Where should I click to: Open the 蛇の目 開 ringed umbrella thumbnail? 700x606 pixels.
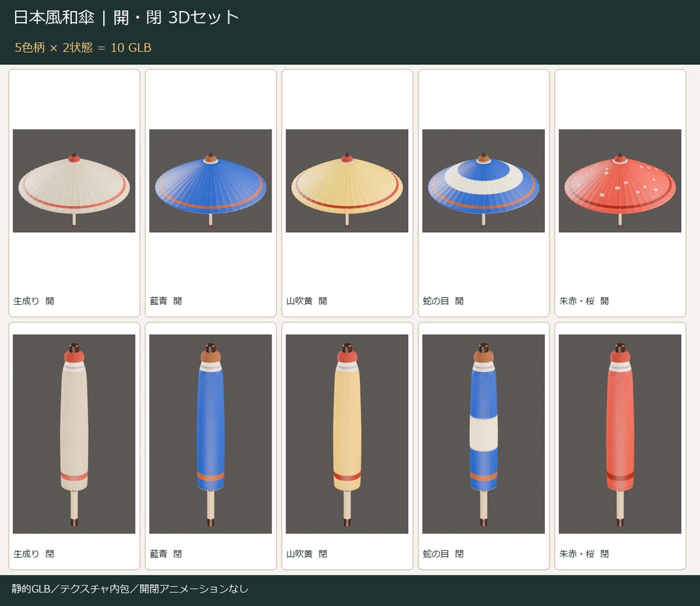pos(483,181)
